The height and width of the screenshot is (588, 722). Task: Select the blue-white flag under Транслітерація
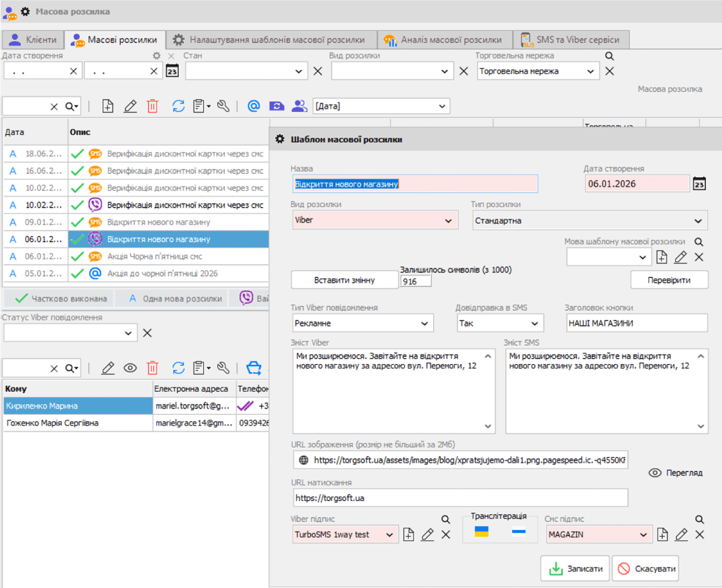[x=519, y=532]
